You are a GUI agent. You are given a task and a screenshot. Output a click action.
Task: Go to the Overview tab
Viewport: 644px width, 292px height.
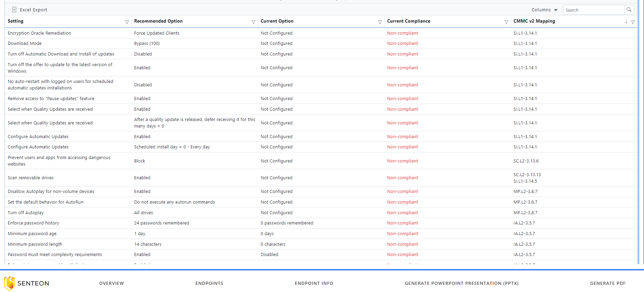[x=112, y=283]
